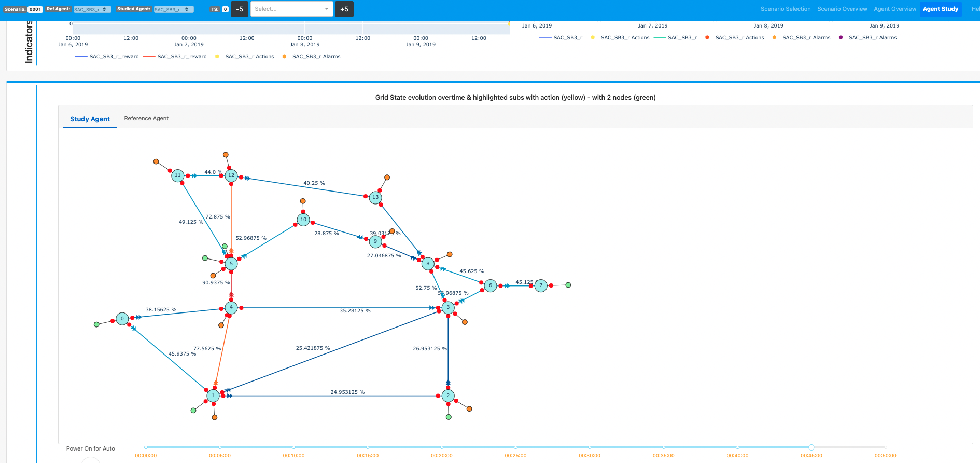Click the orange load circle below substation 4

click(x=221, y=325)
